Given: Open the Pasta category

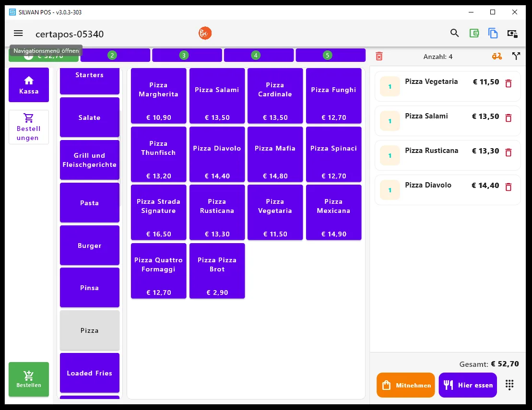Looking at the screenshot, I should tap(90, 203).
